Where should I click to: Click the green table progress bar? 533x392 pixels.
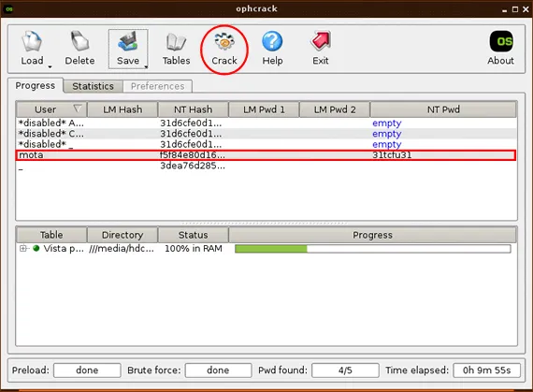372,249
